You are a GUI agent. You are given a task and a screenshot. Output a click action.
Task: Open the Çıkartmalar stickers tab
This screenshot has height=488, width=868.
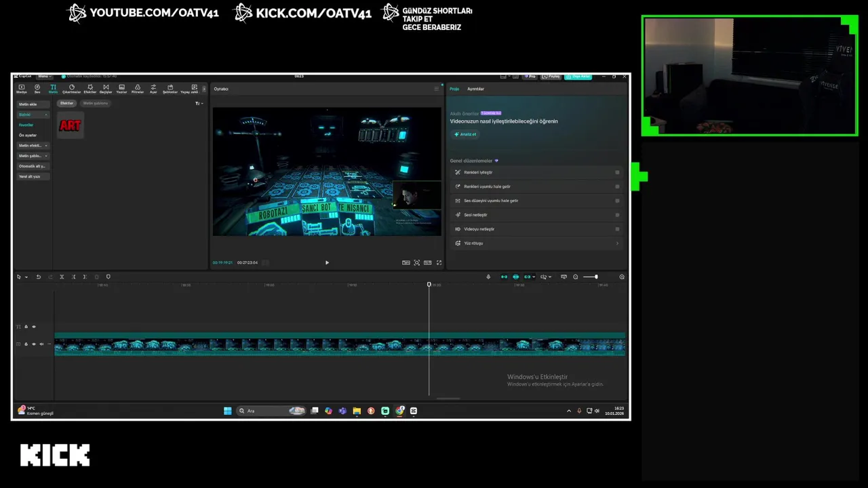click(x=71, y=89)
